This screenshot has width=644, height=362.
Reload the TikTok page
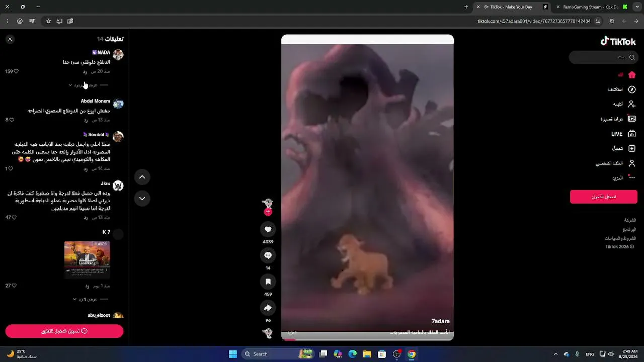click(612, 21)
